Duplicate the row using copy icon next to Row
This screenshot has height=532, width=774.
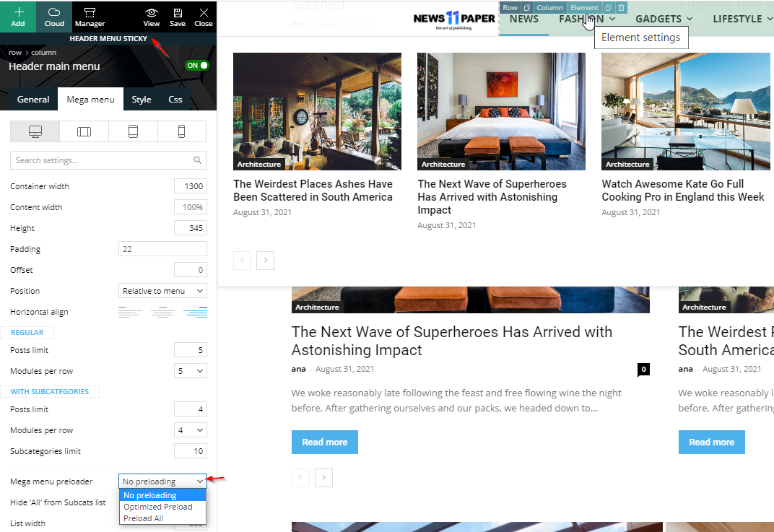[x=526, y=7]
